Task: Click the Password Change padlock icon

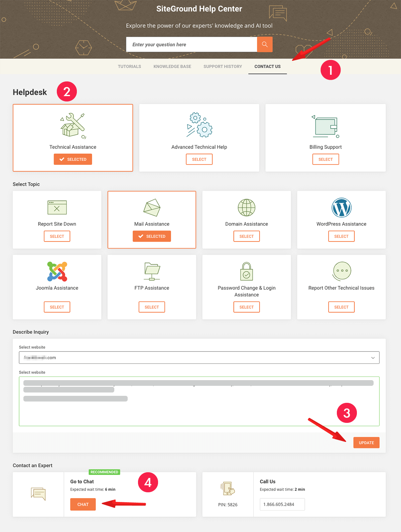Action: point(247,271)
